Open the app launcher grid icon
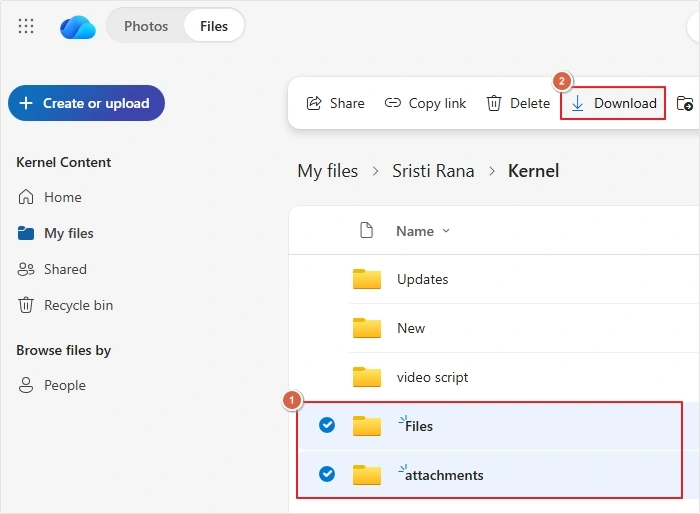 (26, 26)
